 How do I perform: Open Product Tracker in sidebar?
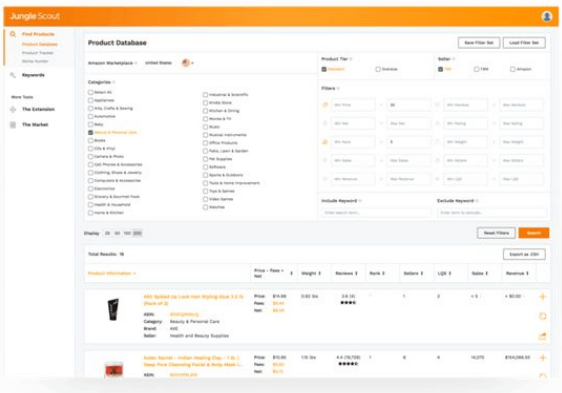(x=38, y=53)
